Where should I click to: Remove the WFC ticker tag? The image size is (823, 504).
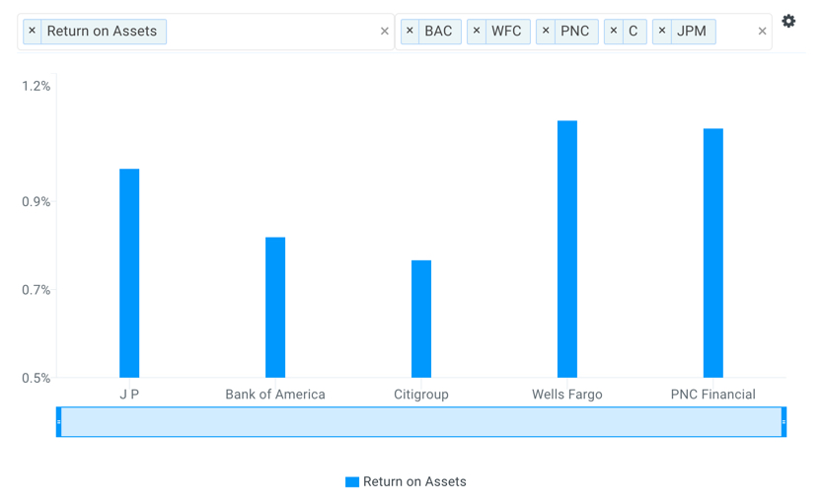click(476, 31)
